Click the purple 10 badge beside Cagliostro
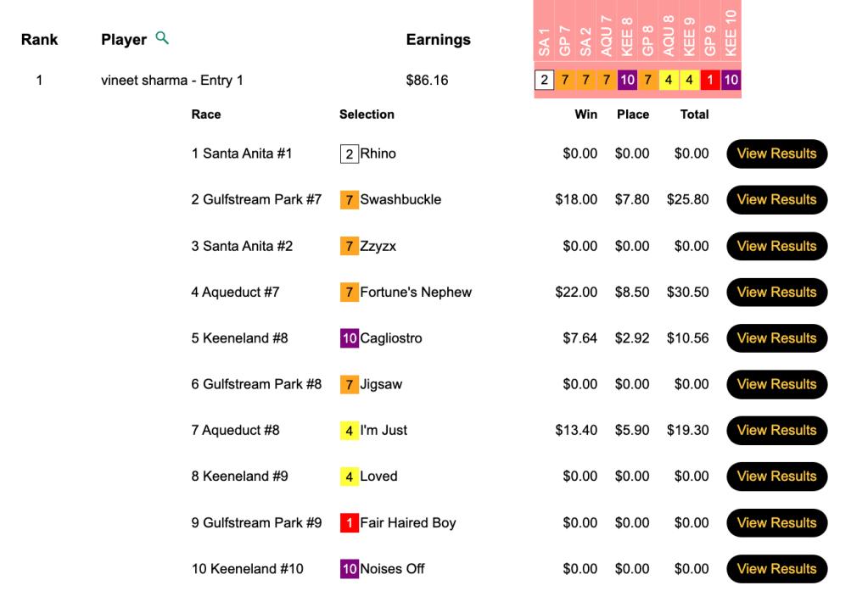 [x=349, y=338]
